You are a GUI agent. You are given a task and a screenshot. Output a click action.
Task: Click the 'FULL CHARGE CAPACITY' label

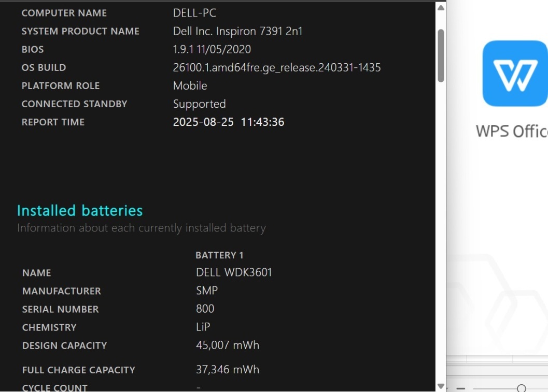click(x=79, y=370)
